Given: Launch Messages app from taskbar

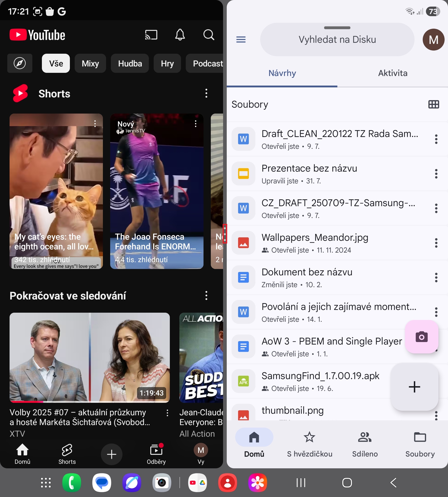Looking at the screenshot, I should pyautogui.click(x=102, y=482).
